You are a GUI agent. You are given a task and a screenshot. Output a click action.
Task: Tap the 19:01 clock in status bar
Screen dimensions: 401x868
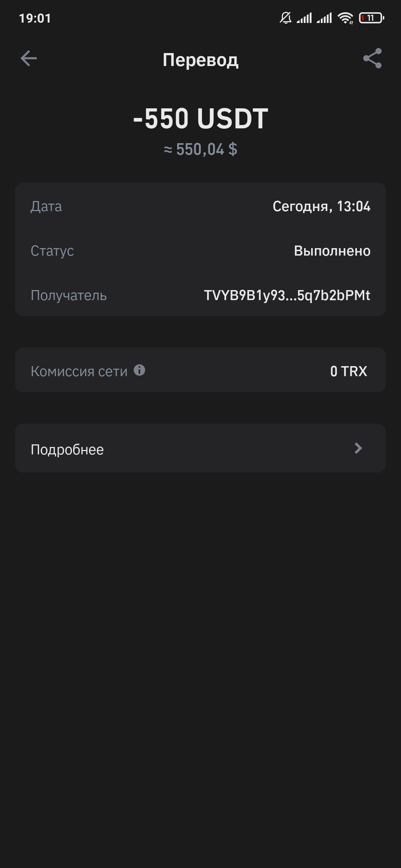(x=35, y=18)
